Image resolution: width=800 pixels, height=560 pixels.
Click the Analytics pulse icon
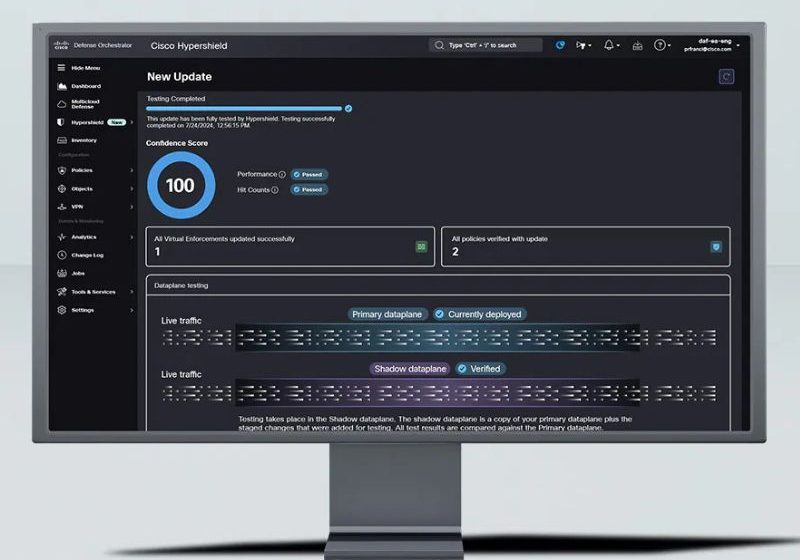(62, 237)
